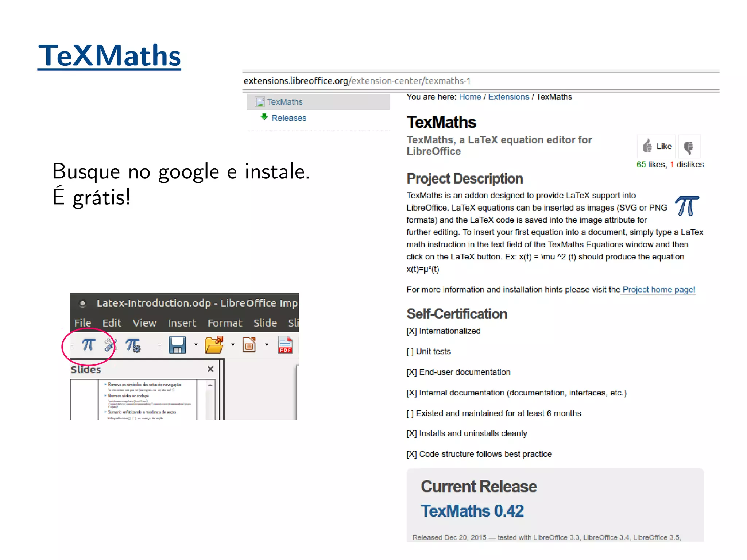Click the 'Released Dec 20, 2015' text

[x=449, y=537]
